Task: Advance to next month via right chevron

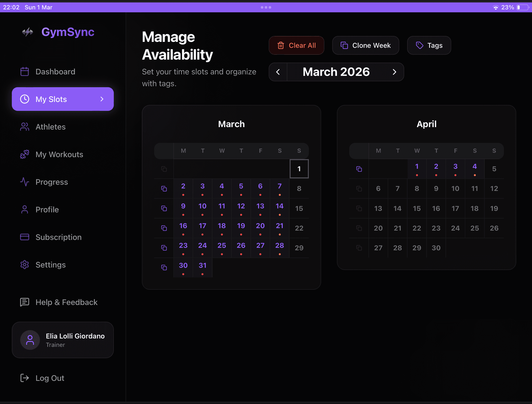Action: 395,72
